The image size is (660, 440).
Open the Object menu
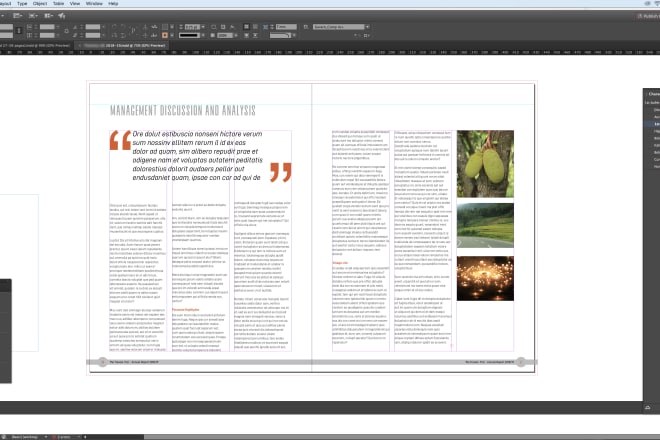point(40,3)
